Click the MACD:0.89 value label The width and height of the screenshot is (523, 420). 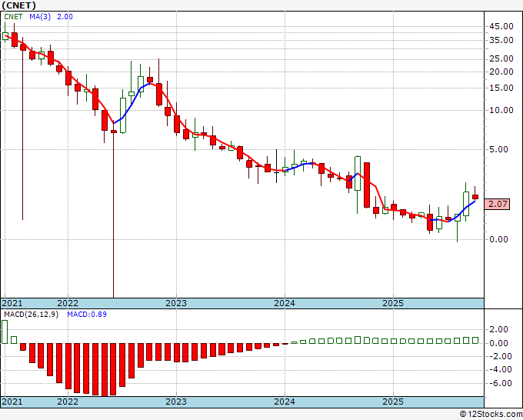click(x=87, y=315)
